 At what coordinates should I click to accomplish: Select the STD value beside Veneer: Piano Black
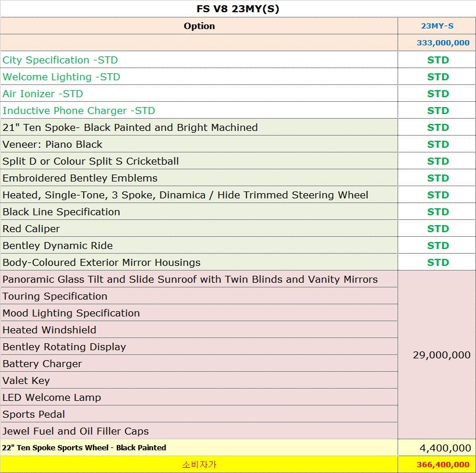coord(438,144)
